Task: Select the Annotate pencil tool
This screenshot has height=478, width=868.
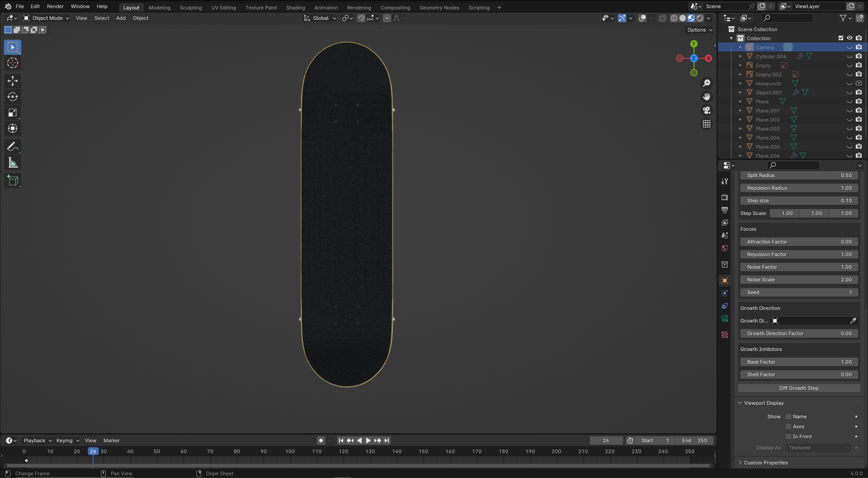Action: pos(13,146)
